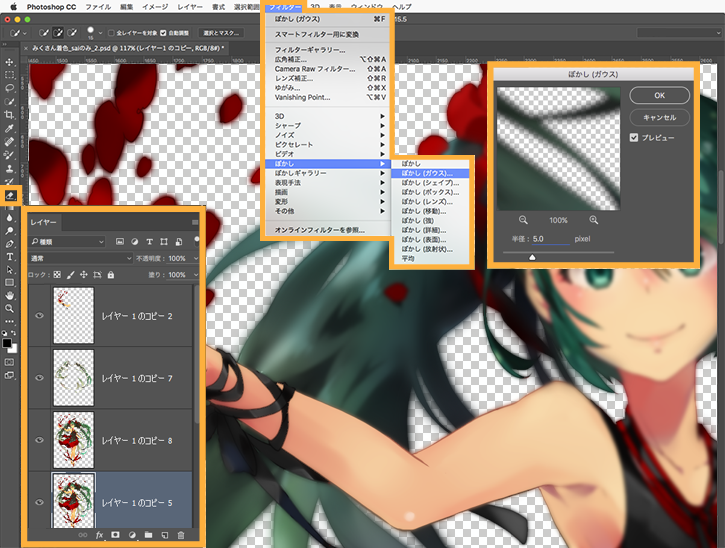The width and height of the screenshot is (725, 548).
Task: Filter layers by shape layers icon
Action: pyautogui.click(x=164, y=241)
